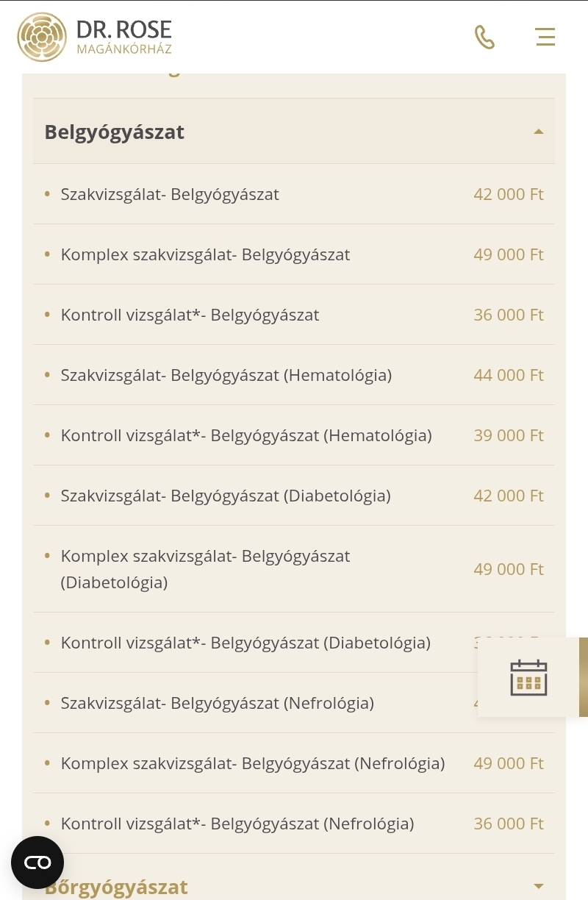Open the floating calendar booking widget
Viewport: 588px width, 900px height.
coord(529,677)
